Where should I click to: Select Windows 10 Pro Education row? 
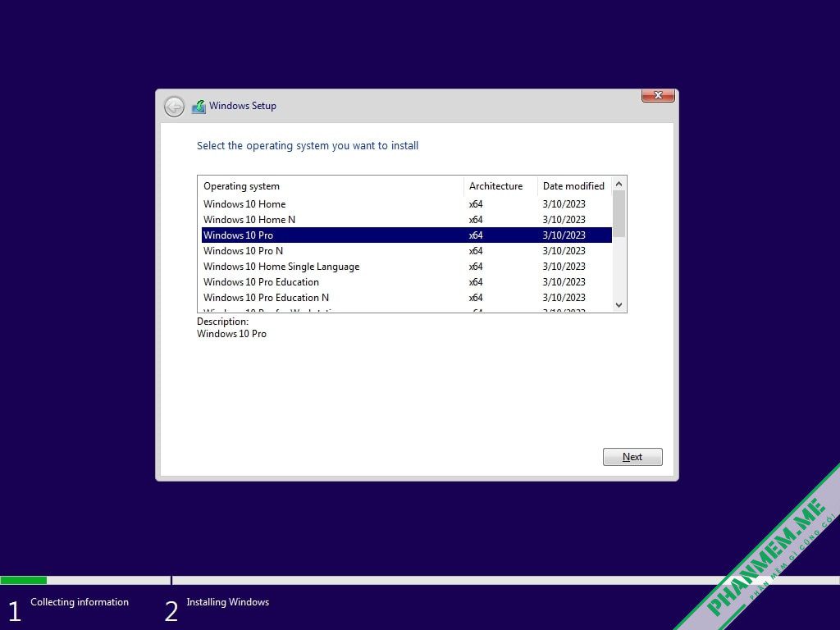(407, 282)
